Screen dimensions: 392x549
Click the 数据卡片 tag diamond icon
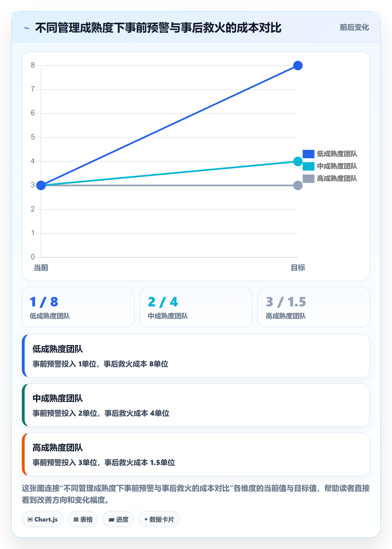point(146,519)
